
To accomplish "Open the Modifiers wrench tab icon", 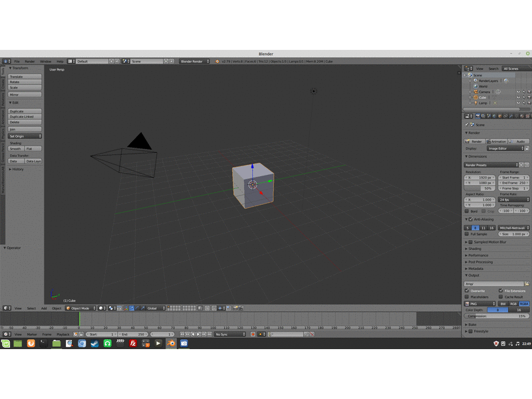I will click(x=511, y=116).
